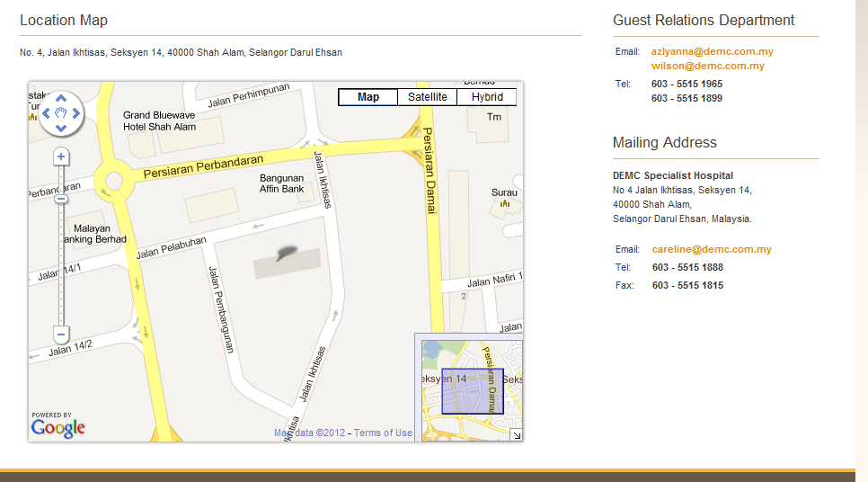868x482 pixels.
Task: Click the Jalan Pelabuhan street label
Action: coord(171,247)
